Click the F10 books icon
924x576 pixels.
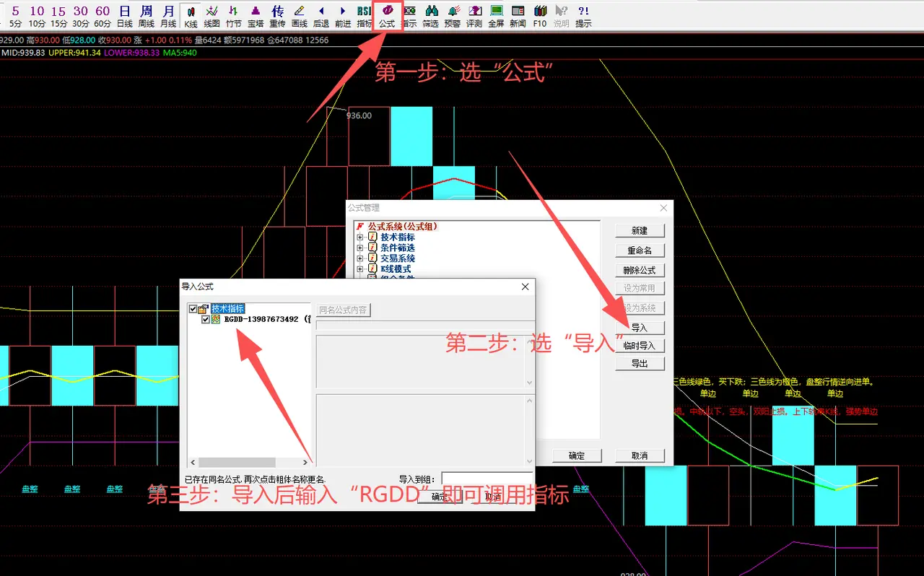point(540,15)
